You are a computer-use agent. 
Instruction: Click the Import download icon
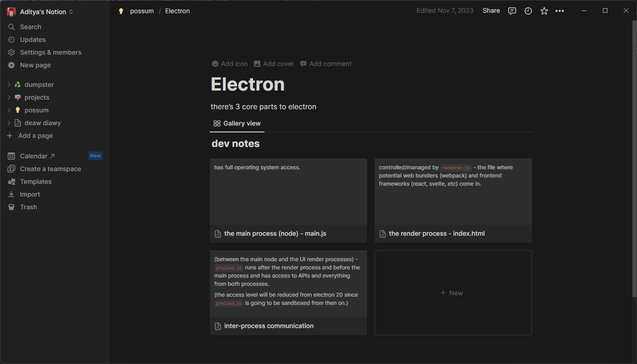pos(11,194)
